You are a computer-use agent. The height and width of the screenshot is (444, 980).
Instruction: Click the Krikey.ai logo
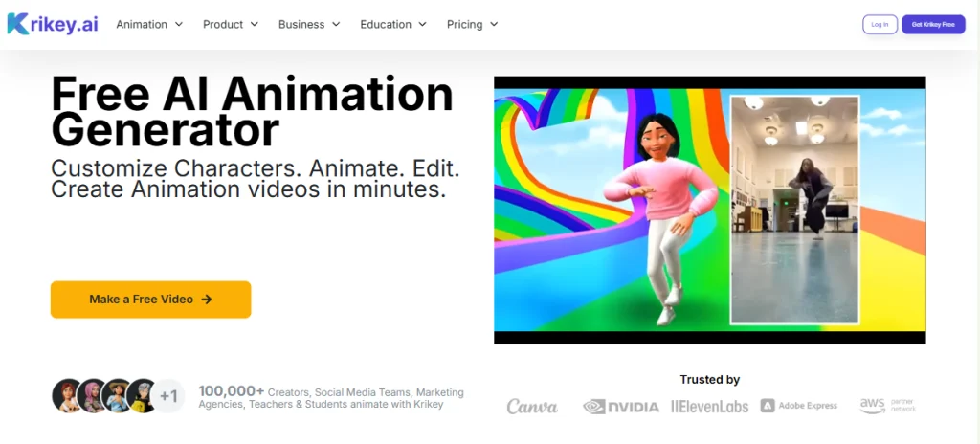point(53,24)
